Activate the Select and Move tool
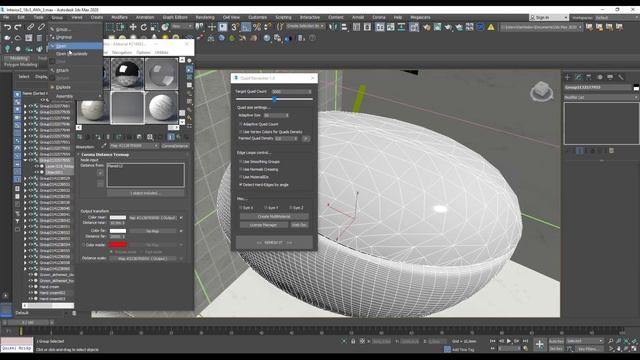The width and height of the screenshot is (640, 360). pos(133,27)
